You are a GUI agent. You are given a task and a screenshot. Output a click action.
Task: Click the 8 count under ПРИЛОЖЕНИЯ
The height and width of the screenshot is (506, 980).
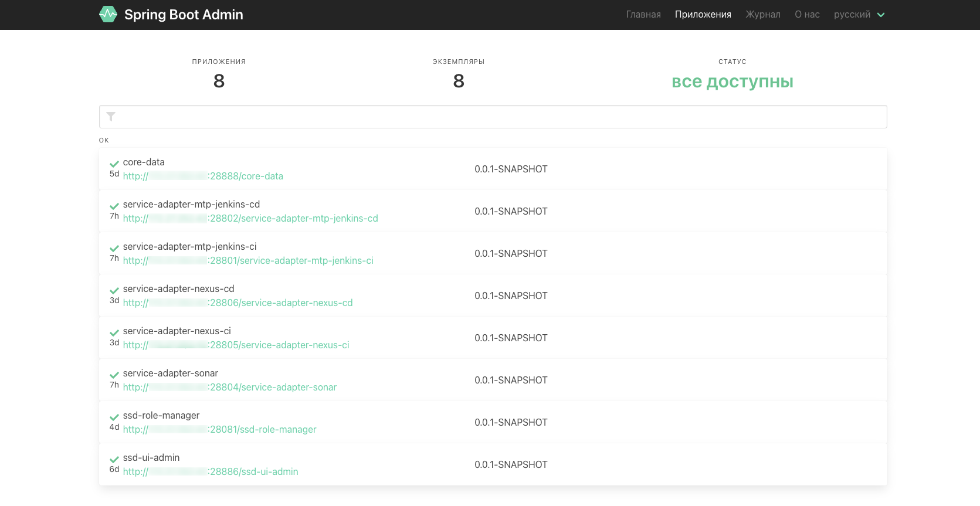click(219, 81)
